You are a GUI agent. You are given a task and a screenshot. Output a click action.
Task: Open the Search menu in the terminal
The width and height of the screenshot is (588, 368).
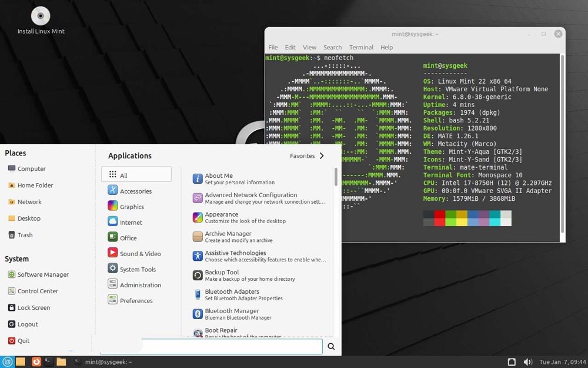coord(332,47)
